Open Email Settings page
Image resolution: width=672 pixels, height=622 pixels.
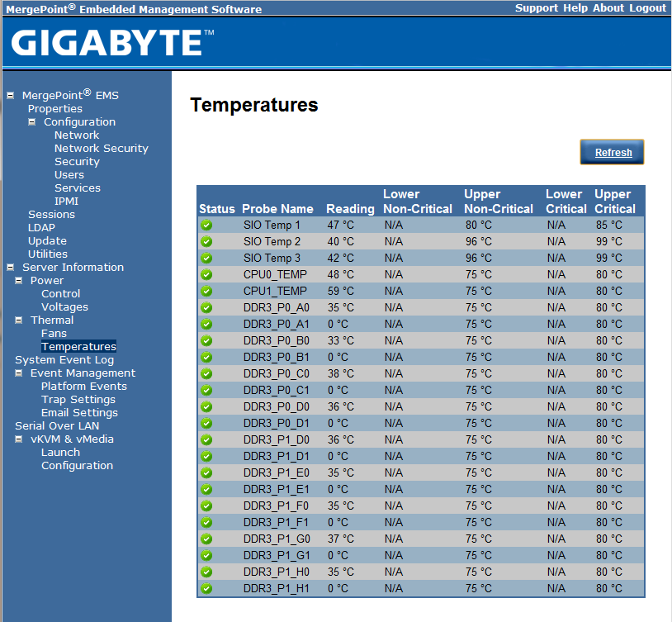coord(79,413)
